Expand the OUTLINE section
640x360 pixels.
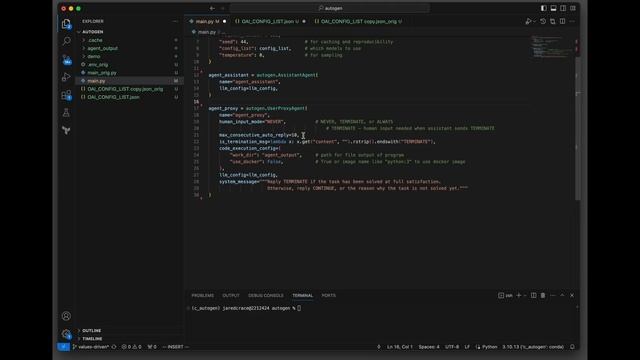click(91, 331)
